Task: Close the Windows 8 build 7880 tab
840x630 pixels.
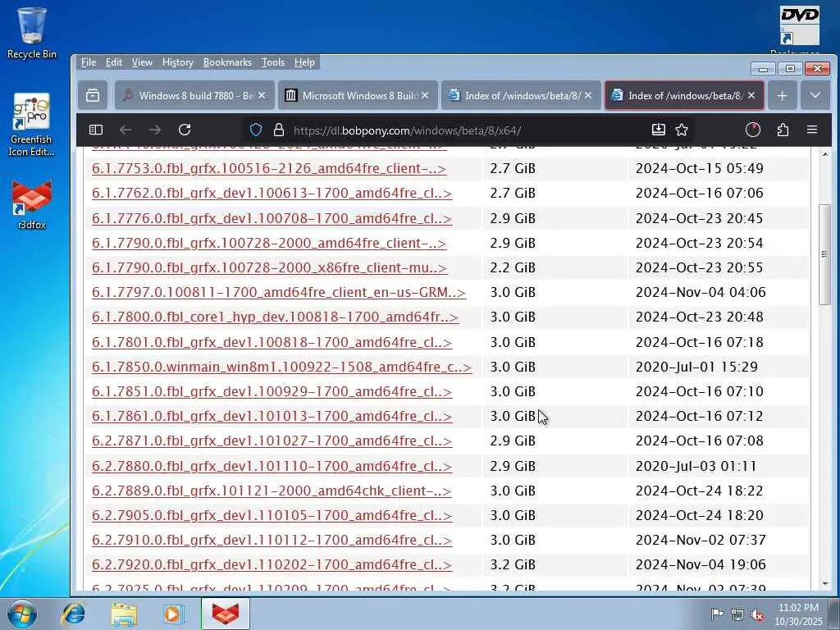Action: 262,95
